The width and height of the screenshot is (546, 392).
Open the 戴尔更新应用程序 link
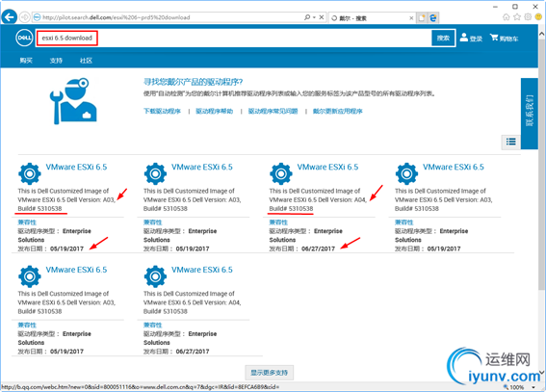click(337, 111)
